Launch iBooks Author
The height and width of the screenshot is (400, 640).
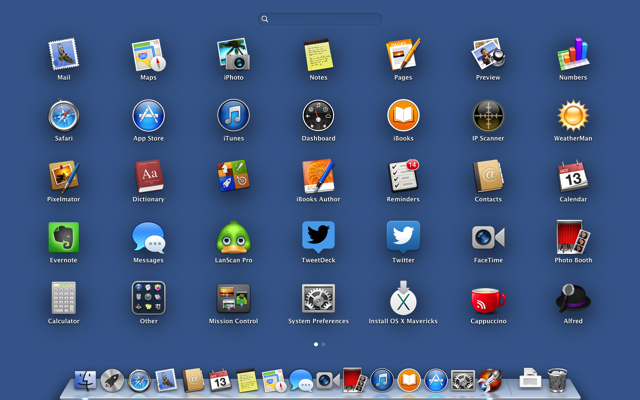point(318,176)
